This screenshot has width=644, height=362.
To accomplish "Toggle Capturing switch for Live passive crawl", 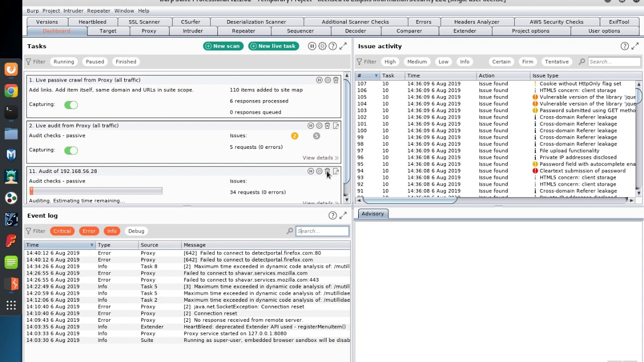I will 71,105.
